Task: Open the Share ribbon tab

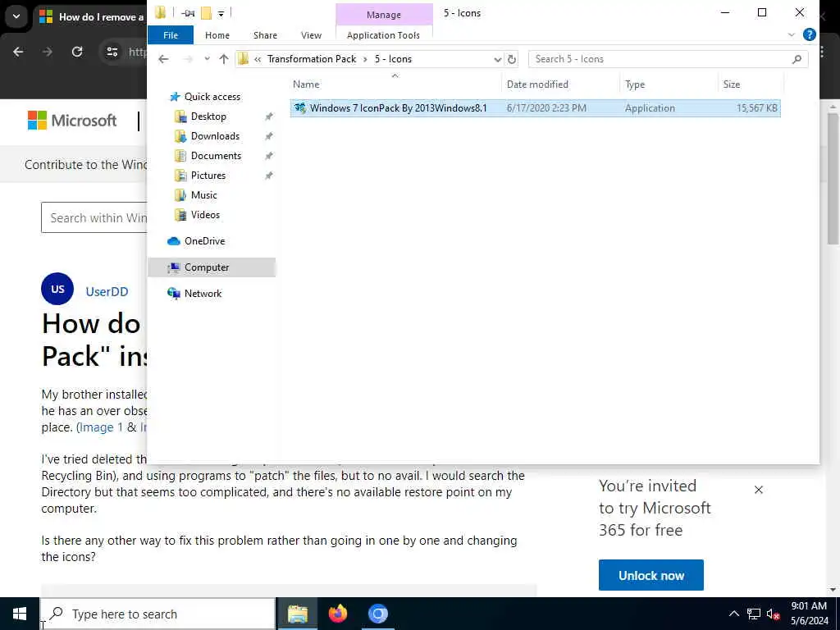Action: pyautogui.click(x=265, y=35)
